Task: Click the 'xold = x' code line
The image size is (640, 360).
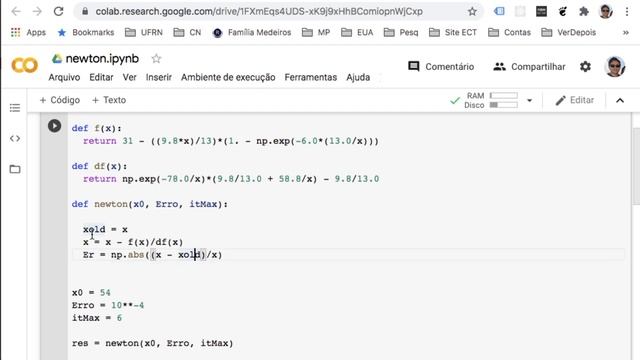Action: pos(105,229)
